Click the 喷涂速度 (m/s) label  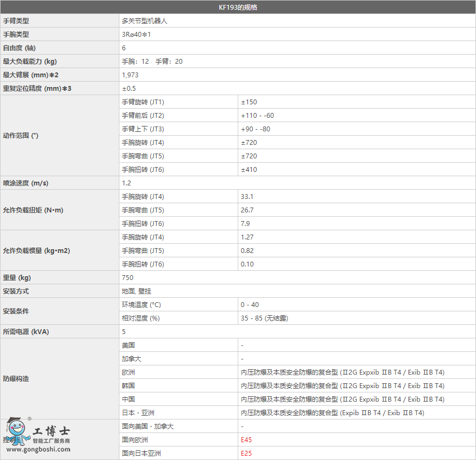coord(25,183)
